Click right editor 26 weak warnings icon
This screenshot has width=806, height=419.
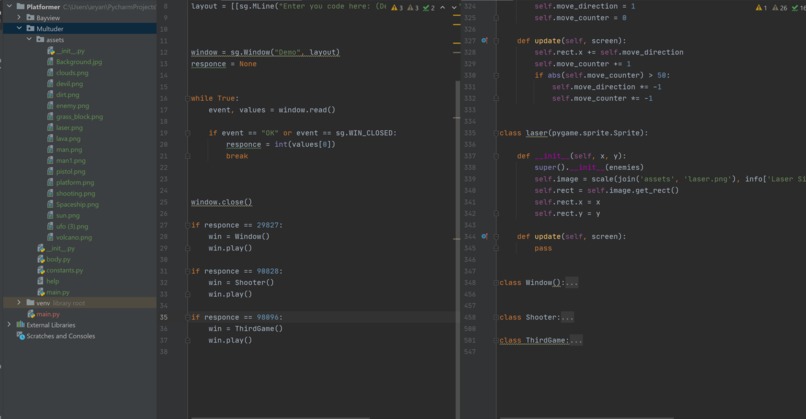[x=775, y=7]
